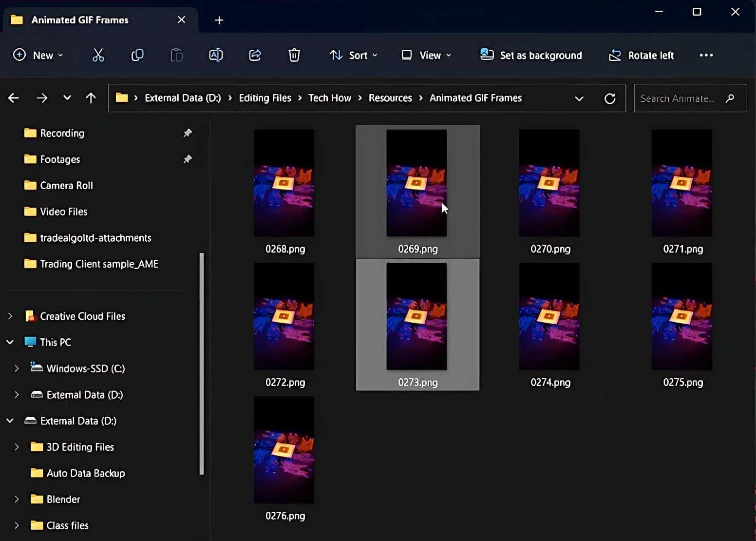This screenshot has width=756, height=541.
Task: Go up one folder level arrow
Action: tap(91, 98)
